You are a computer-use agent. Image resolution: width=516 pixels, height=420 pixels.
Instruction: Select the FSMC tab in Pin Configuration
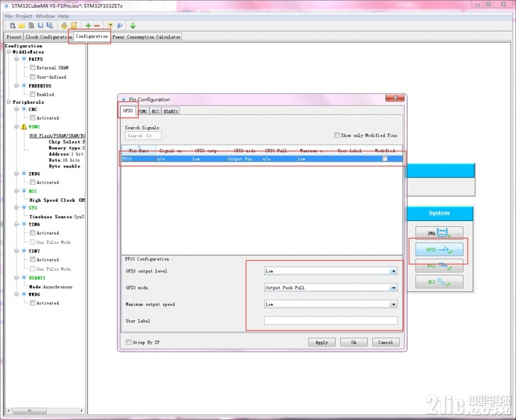click(x=142, y=111)
